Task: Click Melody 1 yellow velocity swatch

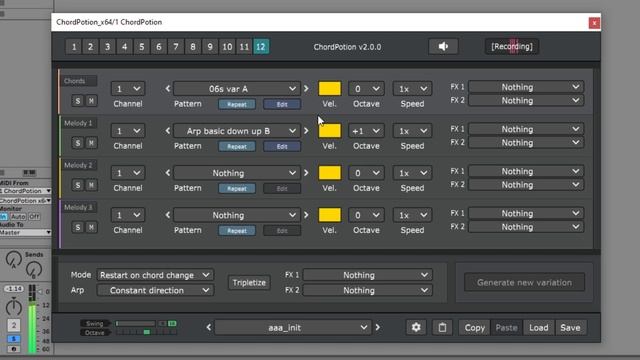Action: click(x=329, y=131)
